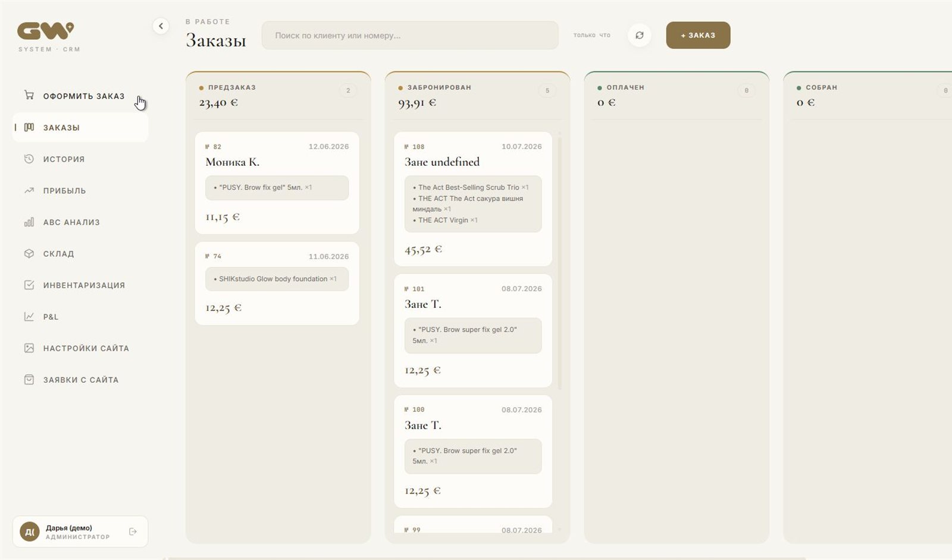952x560 pixels.
Task: Click the Заказы page heading
Action: coord(216,40)
